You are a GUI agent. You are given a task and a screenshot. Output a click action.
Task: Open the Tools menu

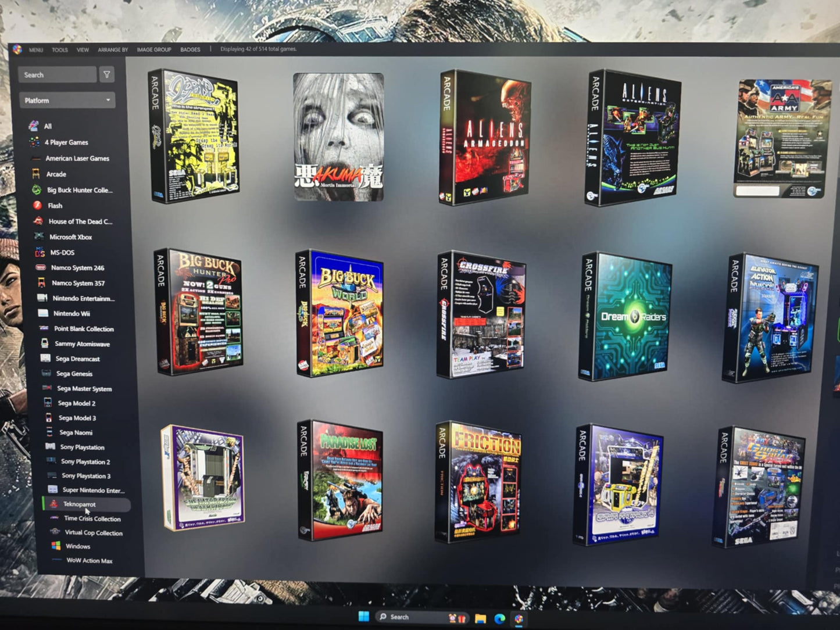[x=60, y=50]
